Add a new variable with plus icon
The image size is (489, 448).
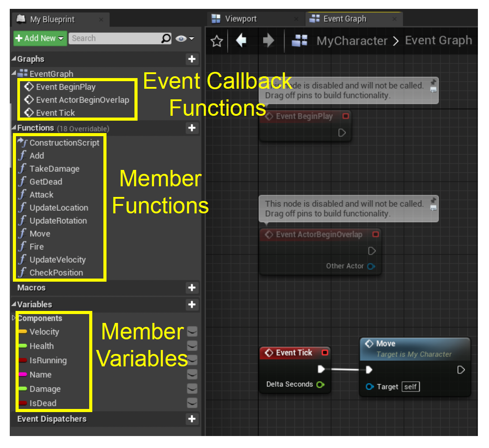tap(192, 304)
